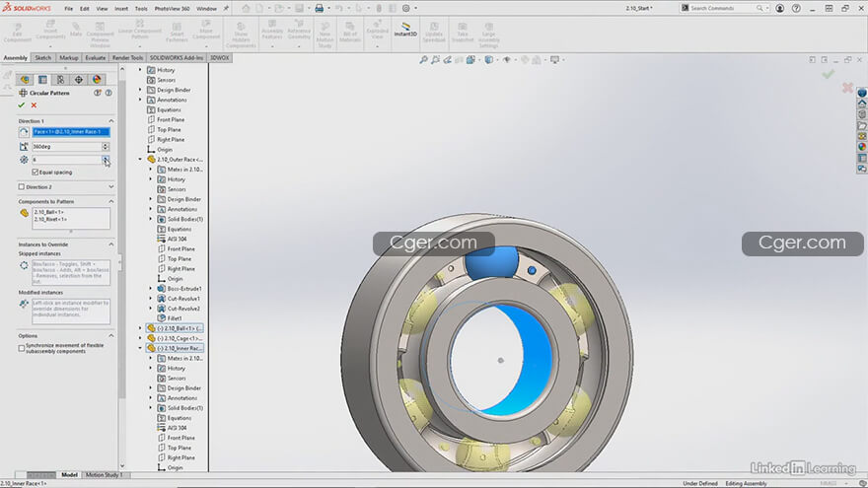868x488 pixels.
Task: Expand the 2.10_Ball<1> tree node
Action: click(140, 328)
